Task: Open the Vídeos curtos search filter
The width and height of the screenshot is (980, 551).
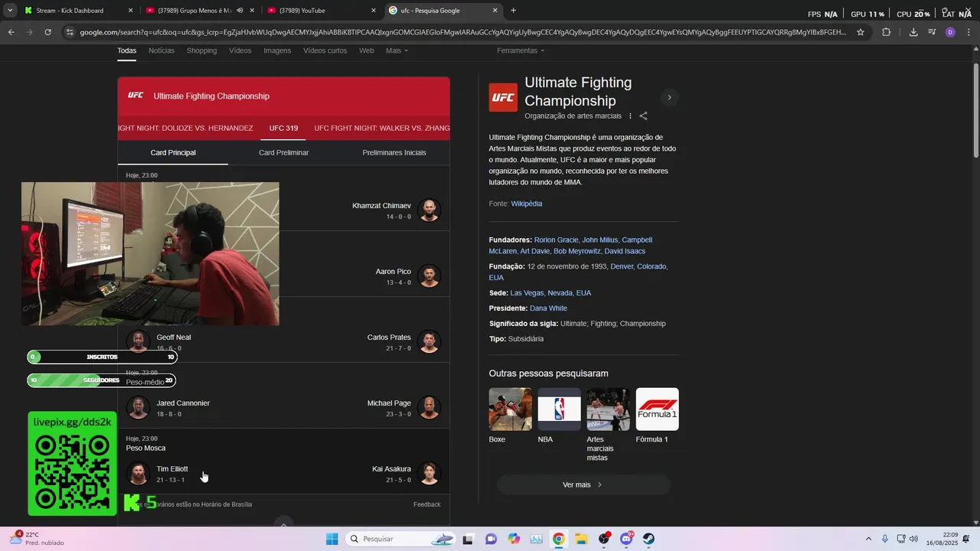Action: click(x=325, y=51)
